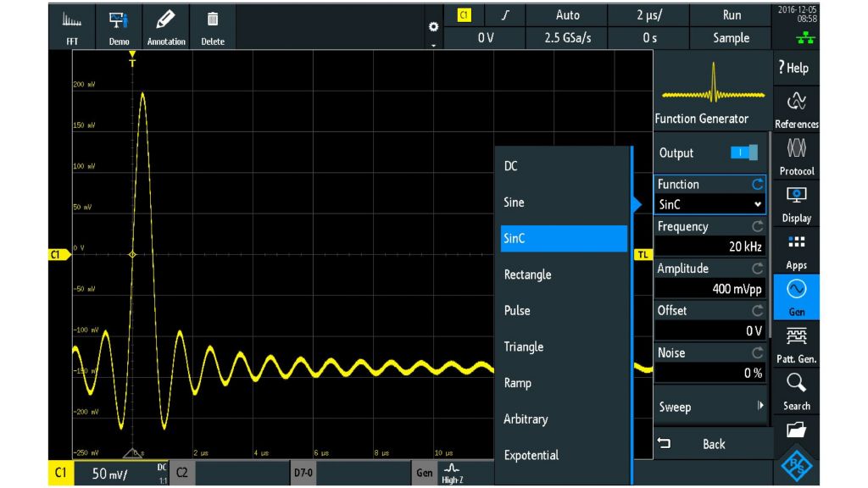Edit the Frequency 20 kHz field

click(x=710, y=247)
